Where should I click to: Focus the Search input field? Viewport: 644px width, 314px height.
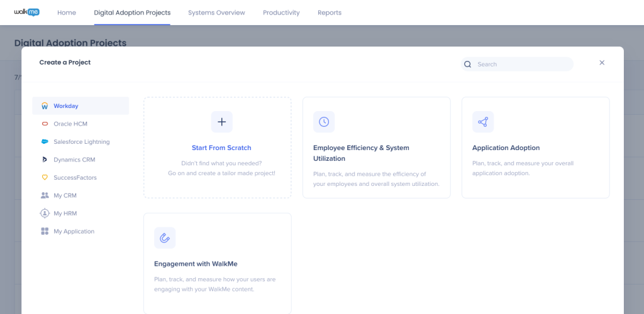coord(522,64)
